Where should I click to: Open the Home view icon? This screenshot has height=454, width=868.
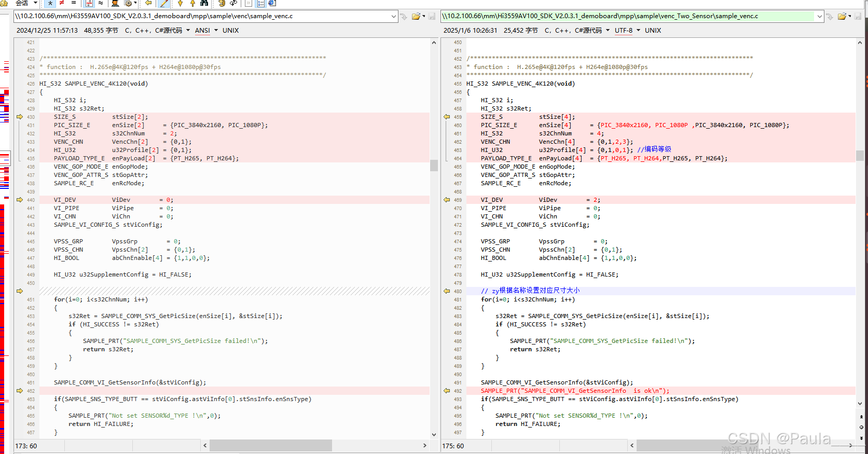4,3
